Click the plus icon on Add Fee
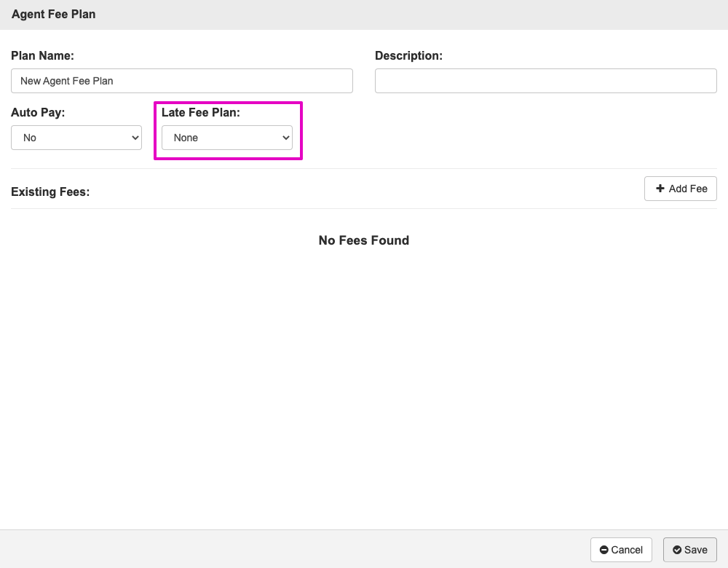This screenshot has width=728, height=568. pyautogui.click(x=660, y=189)
